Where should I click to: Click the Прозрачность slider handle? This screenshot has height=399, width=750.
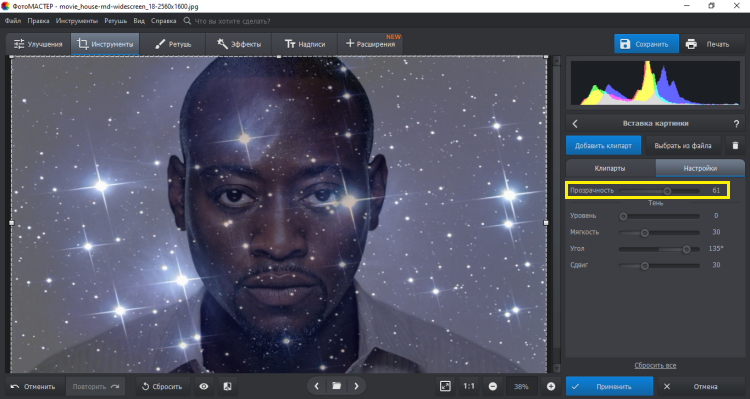pos(667,191)
